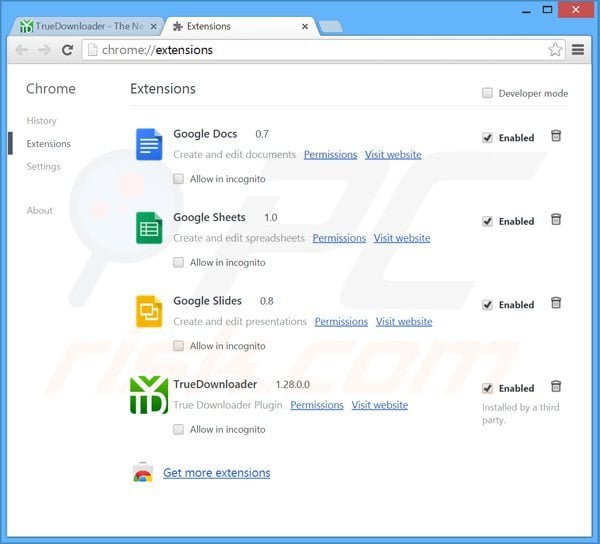Screen dimensions: 600x544
Task: Delete TrueDownloader with its trash icon
Action: 556,386
